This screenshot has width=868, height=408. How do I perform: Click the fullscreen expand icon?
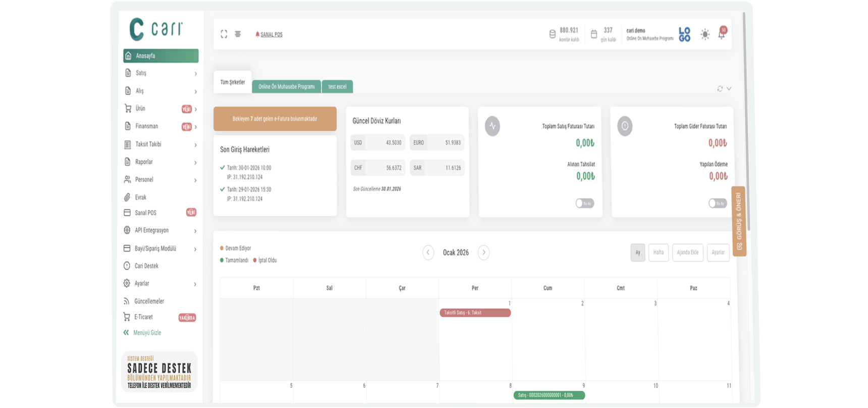coord(224,34)
